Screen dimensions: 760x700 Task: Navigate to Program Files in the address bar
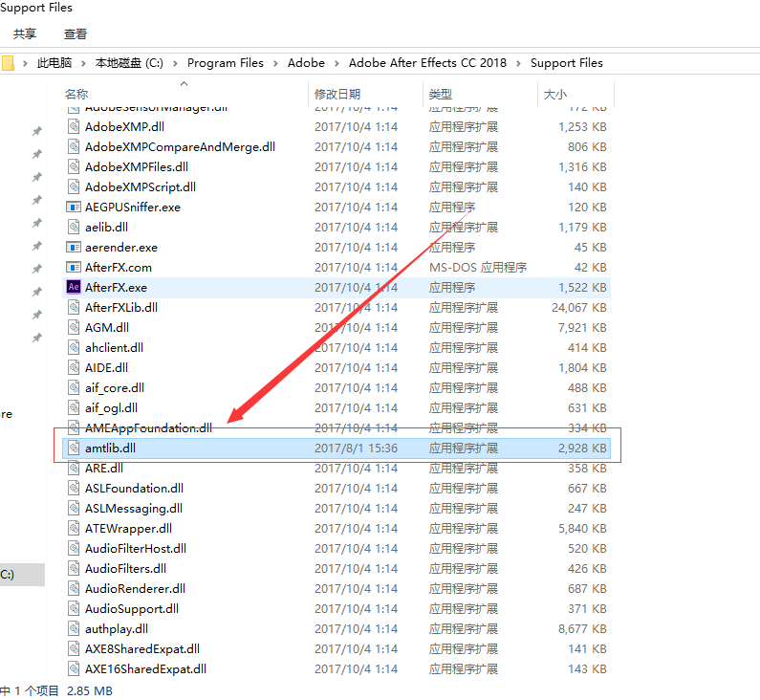[226, 63]
